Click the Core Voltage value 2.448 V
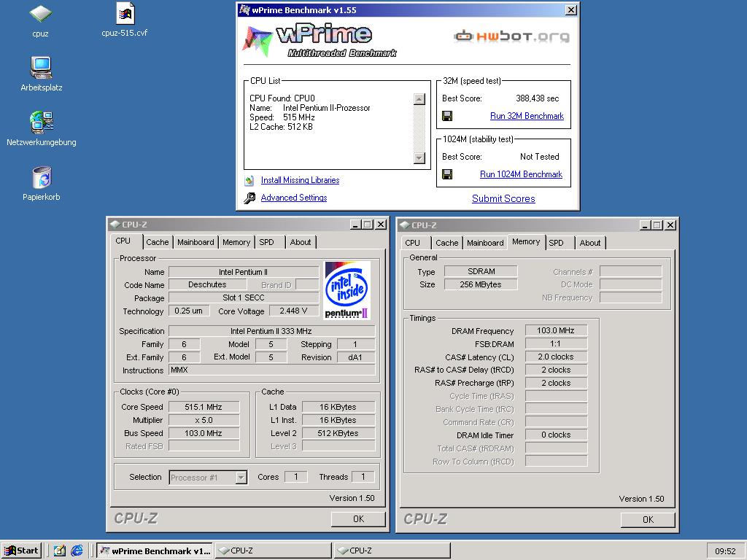 click(293, 311)
